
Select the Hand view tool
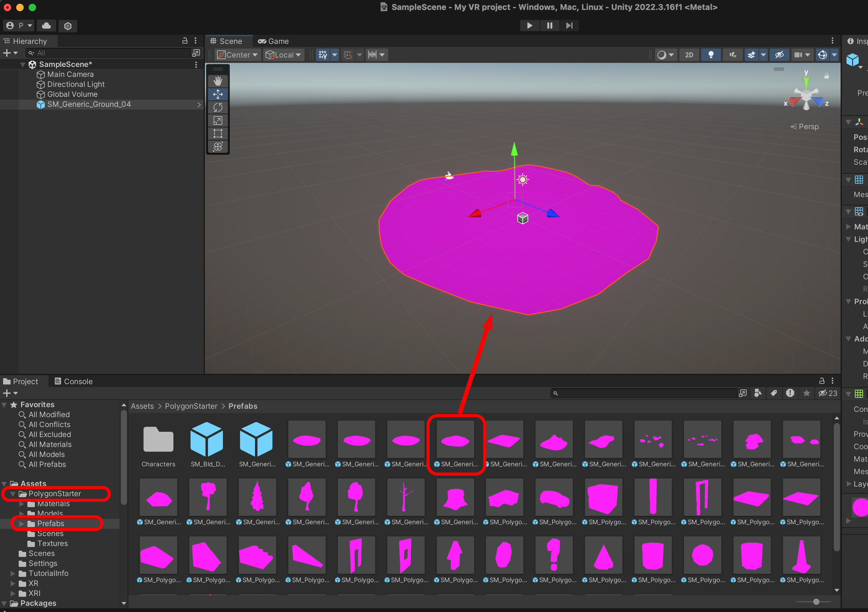218,81
